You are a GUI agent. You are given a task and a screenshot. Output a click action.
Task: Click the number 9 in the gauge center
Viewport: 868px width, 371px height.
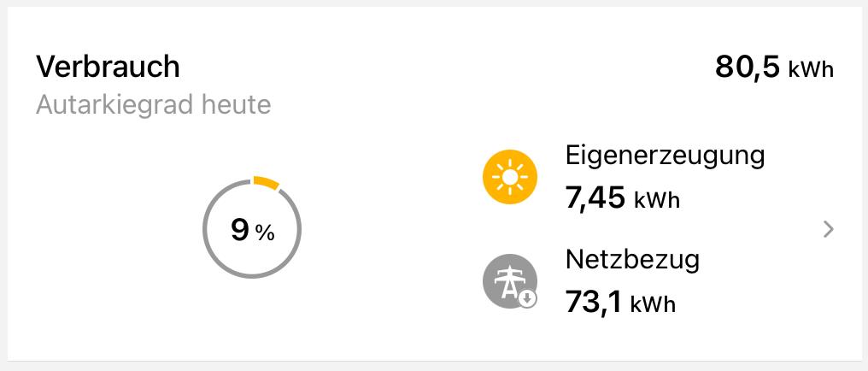240,230
